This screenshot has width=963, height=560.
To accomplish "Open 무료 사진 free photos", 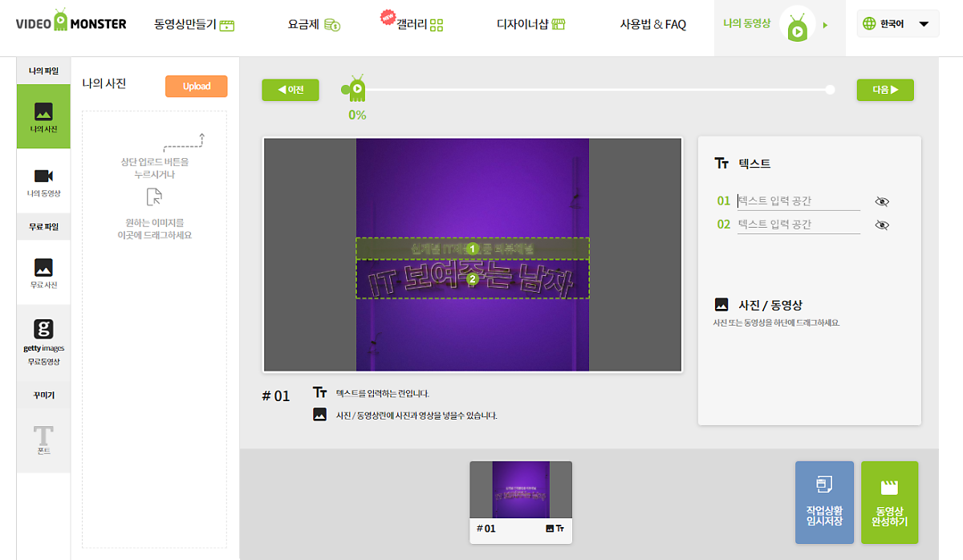I will coord(43,274).
